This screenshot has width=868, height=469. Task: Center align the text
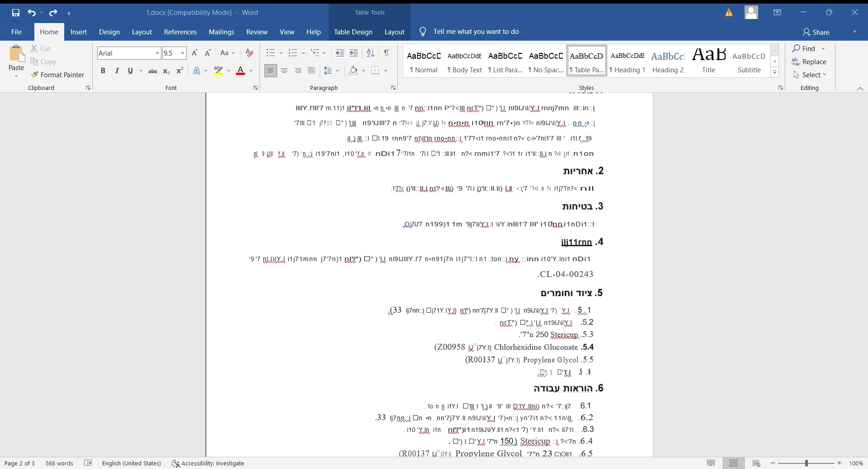click(284, 71)
